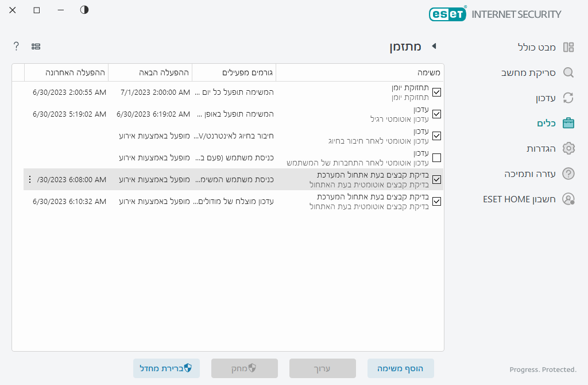Uncheck the עדכון מוצלח של מודולים task
This screenshot has width=588, height=385.
click(436, 201)
